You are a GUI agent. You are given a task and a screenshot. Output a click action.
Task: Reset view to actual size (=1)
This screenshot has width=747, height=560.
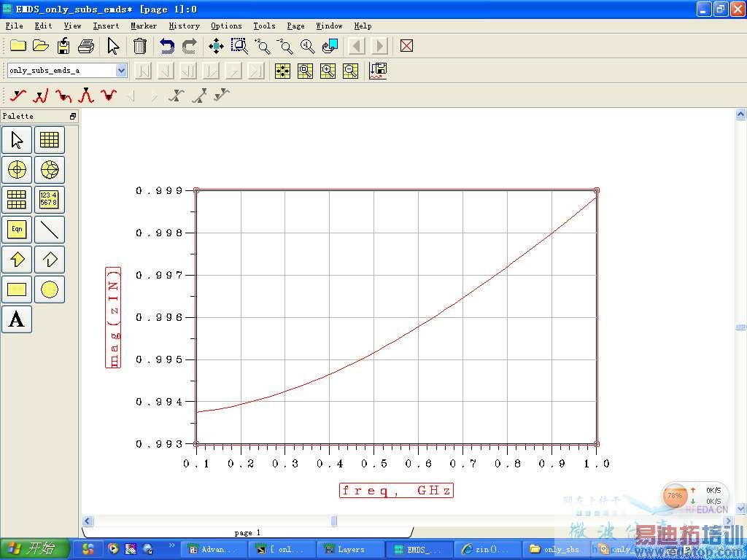tap(307, 46)
